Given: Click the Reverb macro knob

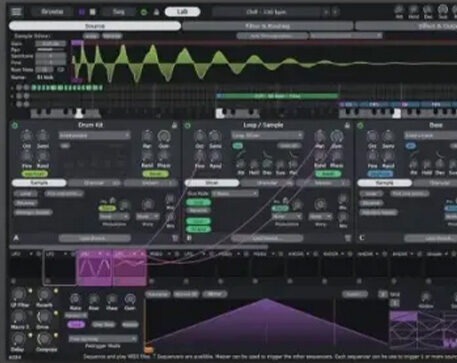Looking at the screenshot, I should (44, 294).
